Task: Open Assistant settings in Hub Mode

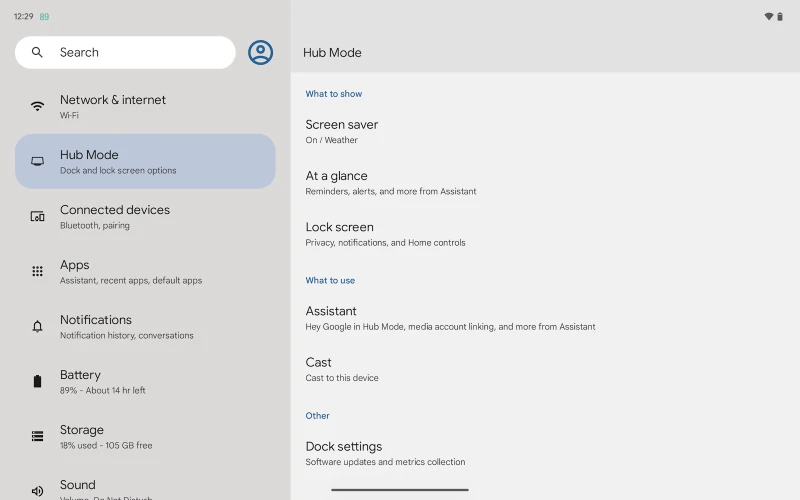Action: (331, 317)
